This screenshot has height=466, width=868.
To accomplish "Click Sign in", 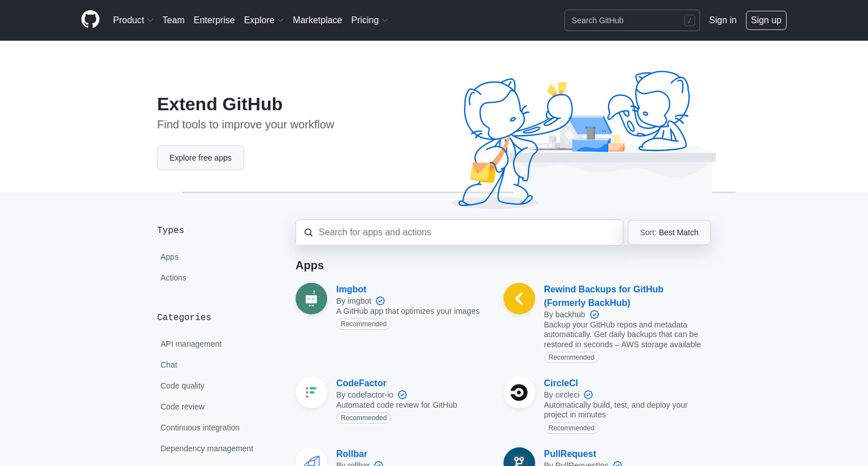I will (723, 20).
